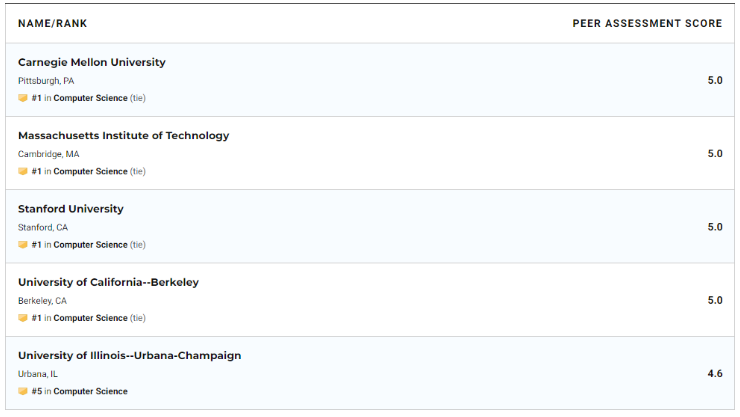
Task: Click the ranking badge icon for UC Berkeley
Action: pos(23,318)
